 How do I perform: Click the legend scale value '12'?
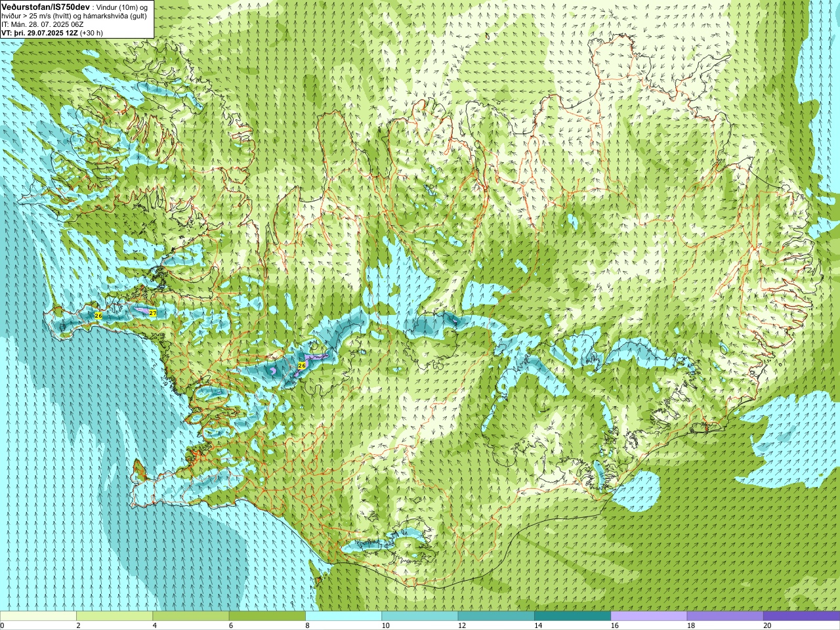click(461, 625)
